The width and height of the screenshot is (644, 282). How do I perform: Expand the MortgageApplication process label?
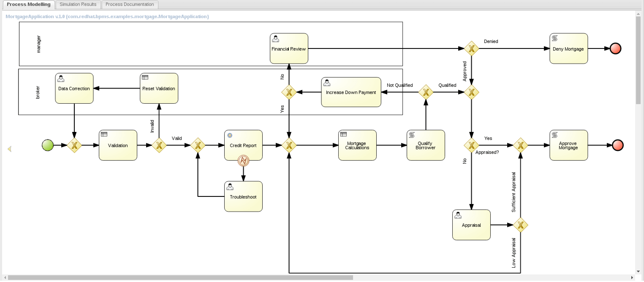click(107, 16)
